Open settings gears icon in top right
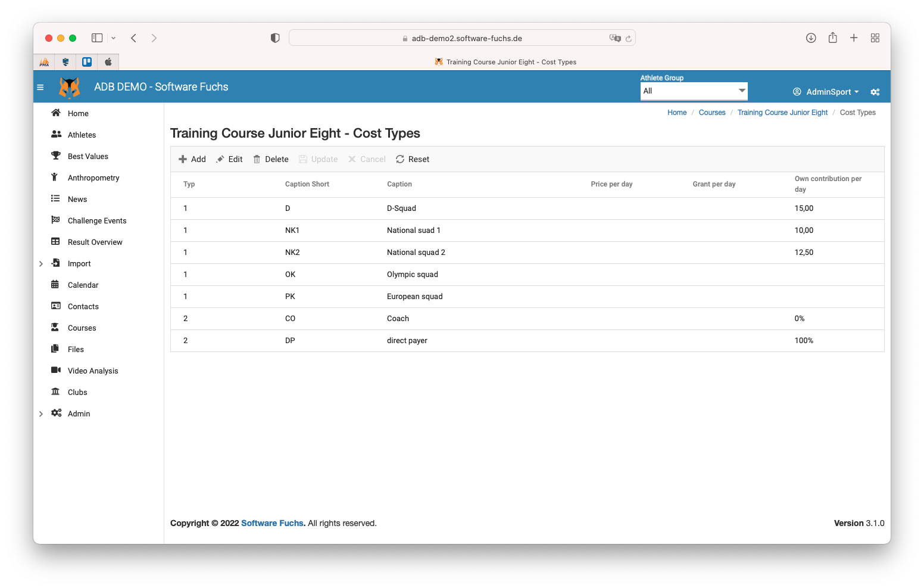The height and width of the screenshot is (588, 924). coord(875,92)
